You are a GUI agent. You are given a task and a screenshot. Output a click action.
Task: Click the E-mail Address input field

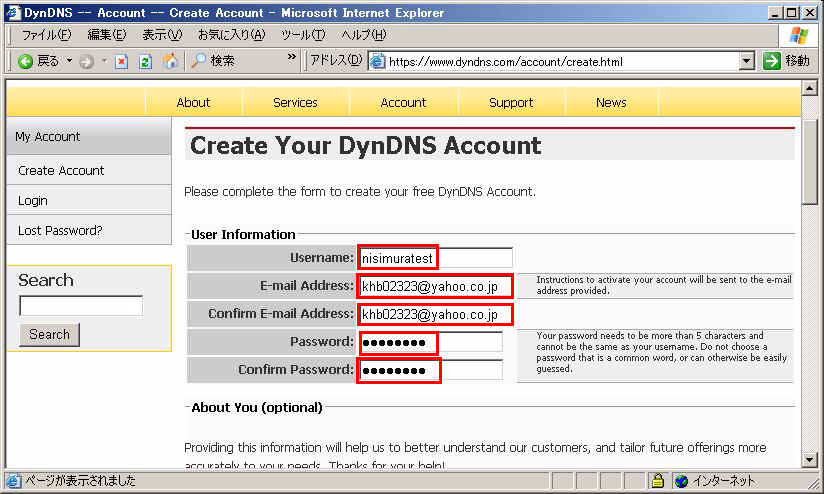pyautogui.click(x=435, y=286)
